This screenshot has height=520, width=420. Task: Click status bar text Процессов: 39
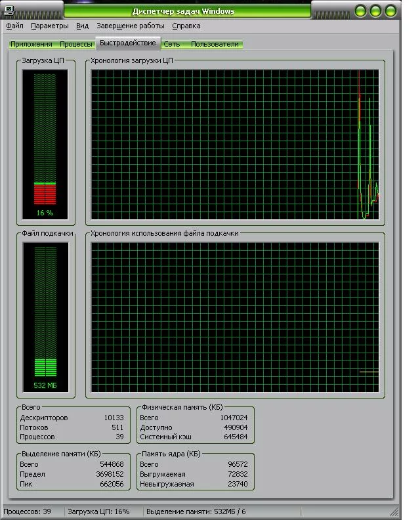coord(27,511)
